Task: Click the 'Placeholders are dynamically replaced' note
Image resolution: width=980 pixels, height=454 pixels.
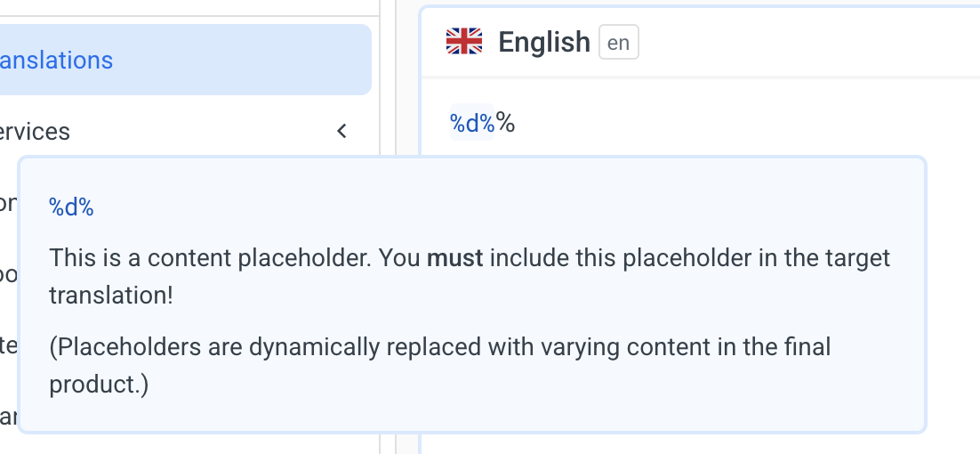Action: pyautogui.click(x=267, y=346)
